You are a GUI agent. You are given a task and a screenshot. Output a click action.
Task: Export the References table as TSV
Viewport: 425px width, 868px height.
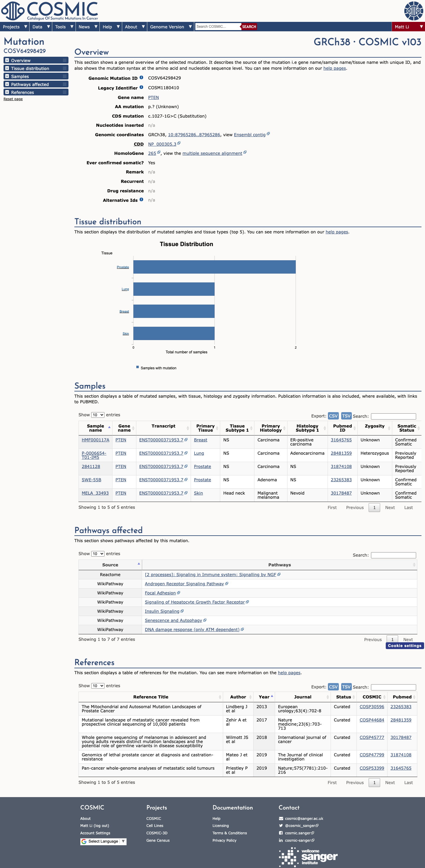pos(346,687)
